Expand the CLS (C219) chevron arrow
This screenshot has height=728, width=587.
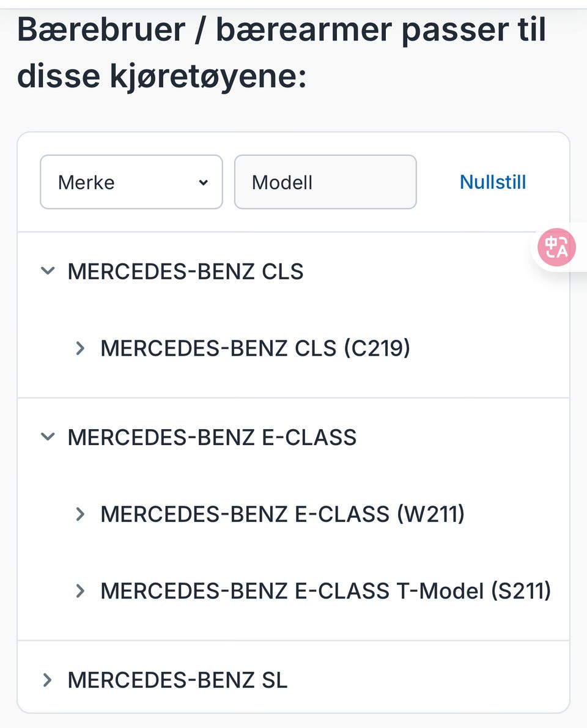pos(80,348)
